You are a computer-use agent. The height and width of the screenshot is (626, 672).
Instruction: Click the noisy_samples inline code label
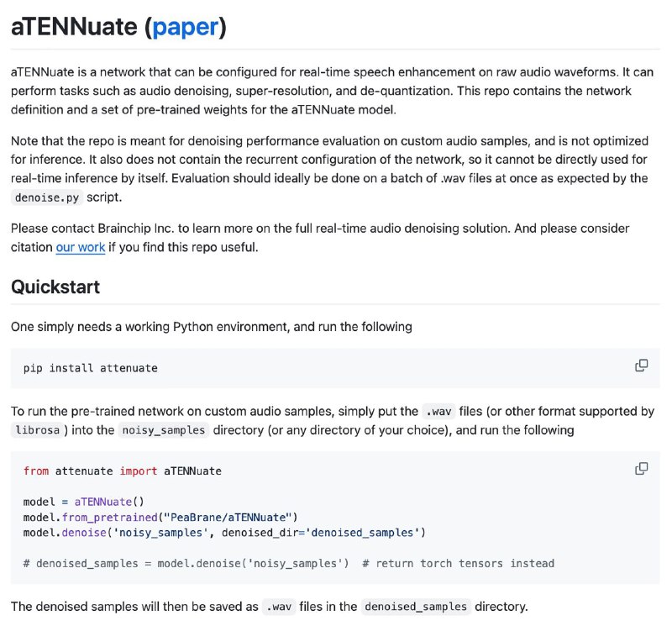pyautogui.click(x=164, y=430)
